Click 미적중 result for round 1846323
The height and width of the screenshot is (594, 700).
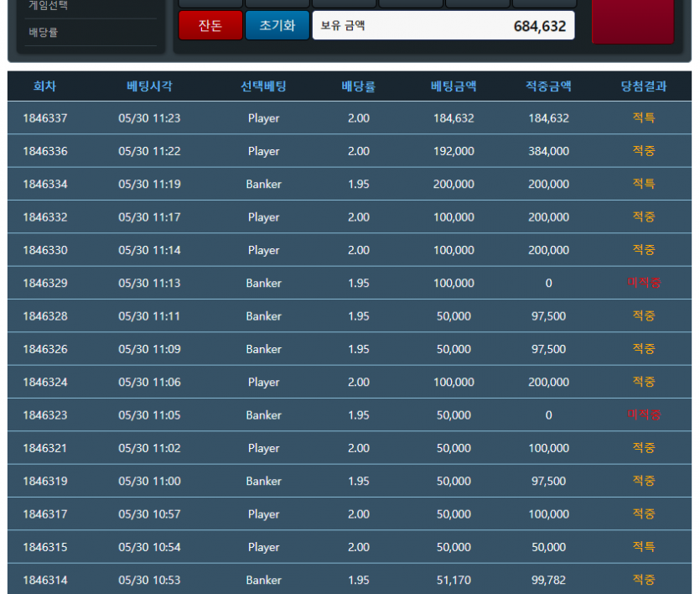pos(644,415)
